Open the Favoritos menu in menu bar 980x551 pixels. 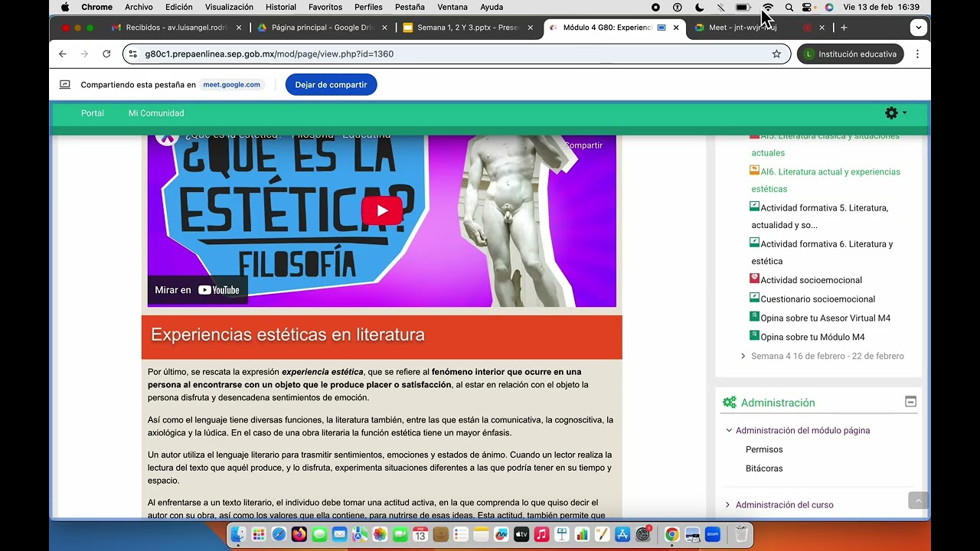click(325, 7)
